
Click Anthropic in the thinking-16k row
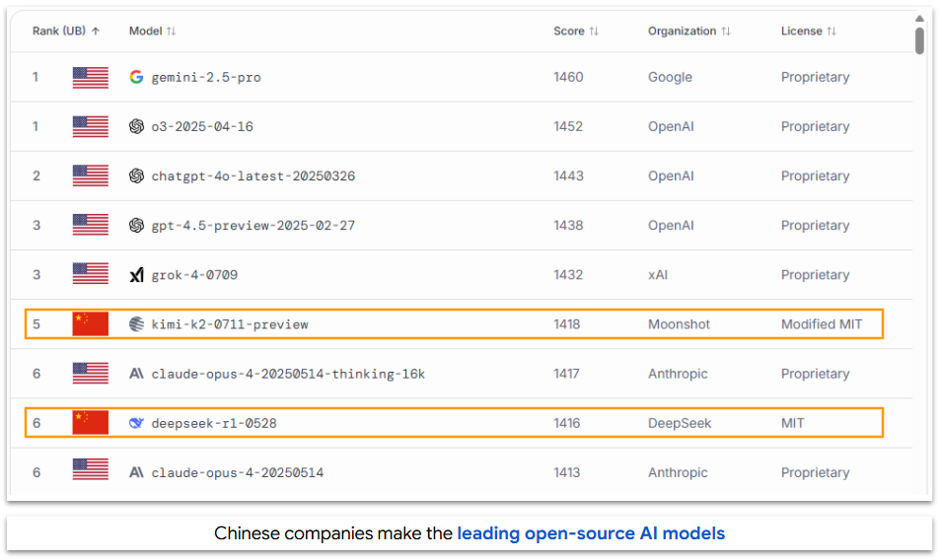[x=678, y=374]
